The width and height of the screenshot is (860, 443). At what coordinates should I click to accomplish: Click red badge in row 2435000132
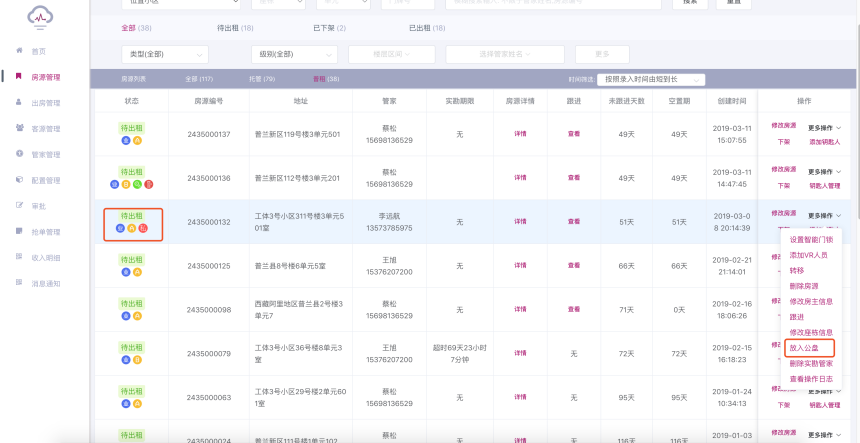click(143, 229)
